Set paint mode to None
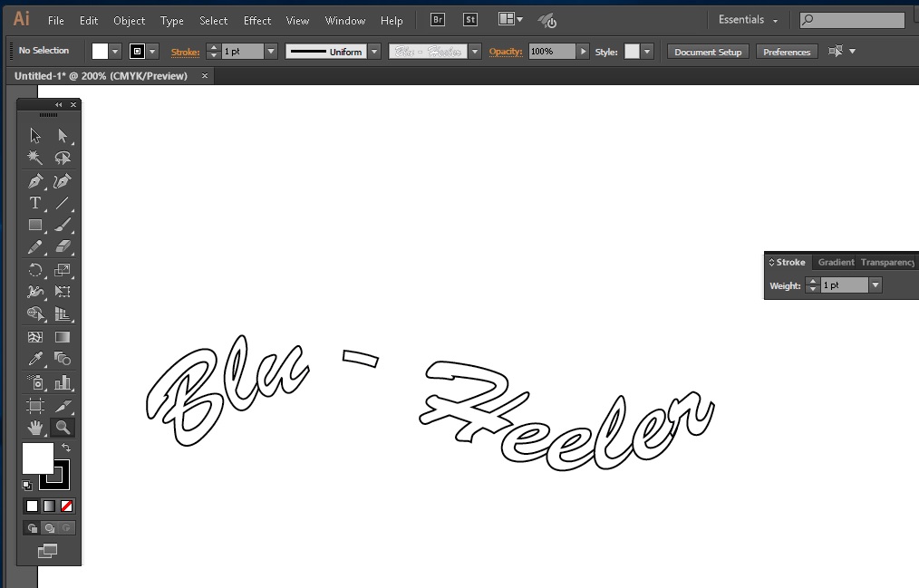 click(x=66, y=506)
